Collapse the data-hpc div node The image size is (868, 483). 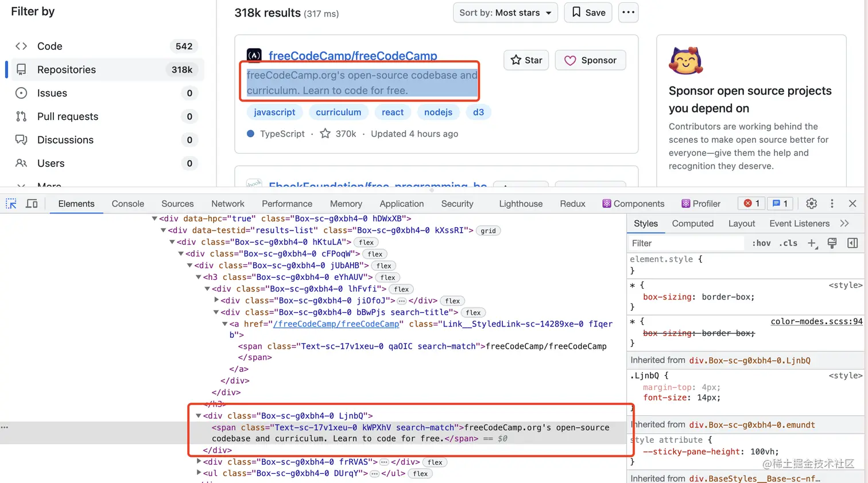154,219
